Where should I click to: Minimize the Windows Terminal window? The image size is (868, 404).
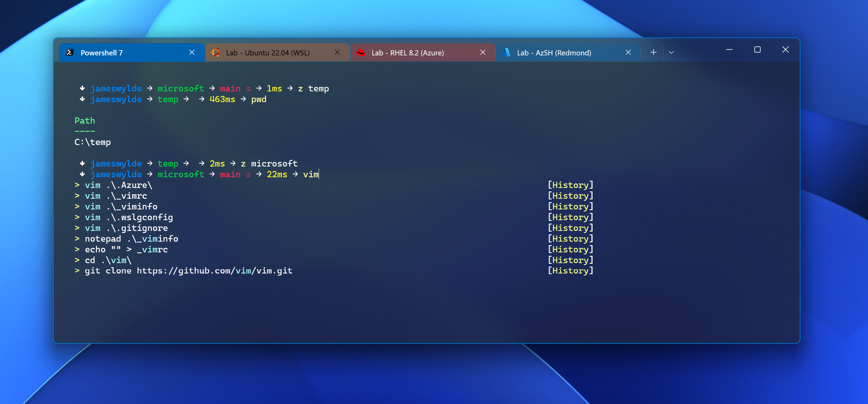pyautogui.click(x=729, y=50)
